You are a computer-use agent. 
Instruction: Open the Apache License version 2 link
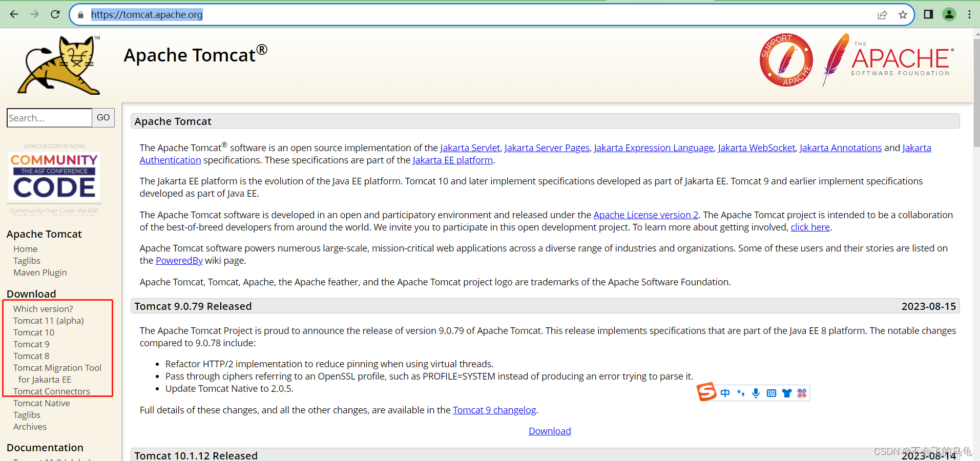[x=646, y=215]
